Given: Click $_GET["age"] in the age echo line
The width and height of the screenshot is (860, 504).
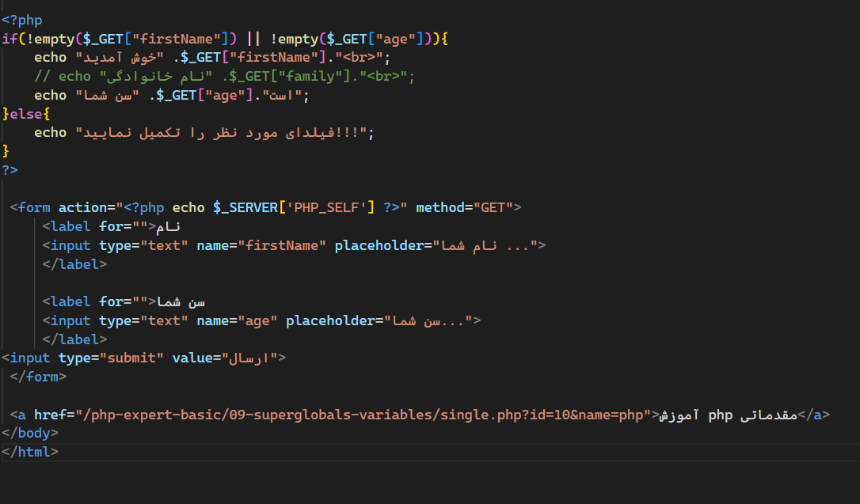Looking at the screenshot, I should 204,95.
